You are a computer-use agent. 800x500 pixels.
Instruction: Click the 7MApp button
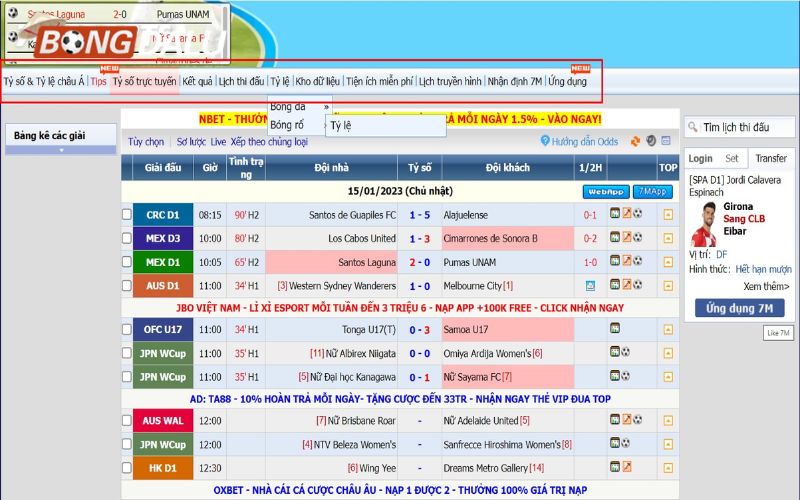click(653, 192)
